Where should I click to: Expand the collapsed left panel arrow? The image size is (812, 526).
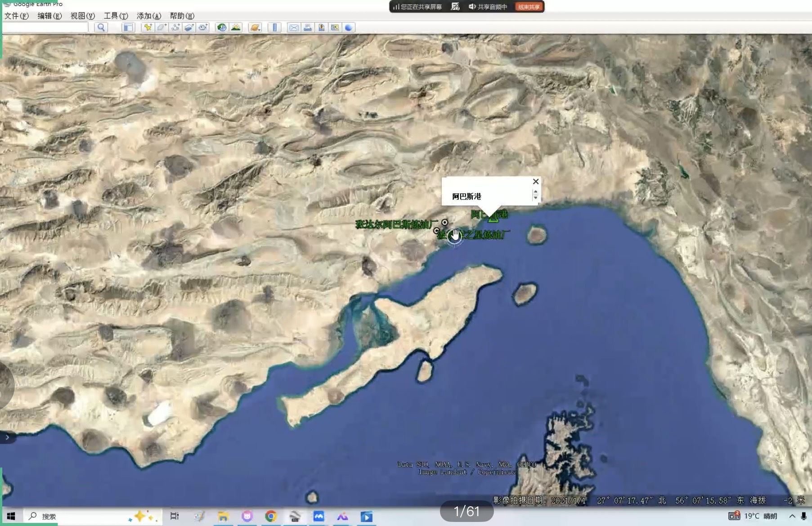(7, 437)
